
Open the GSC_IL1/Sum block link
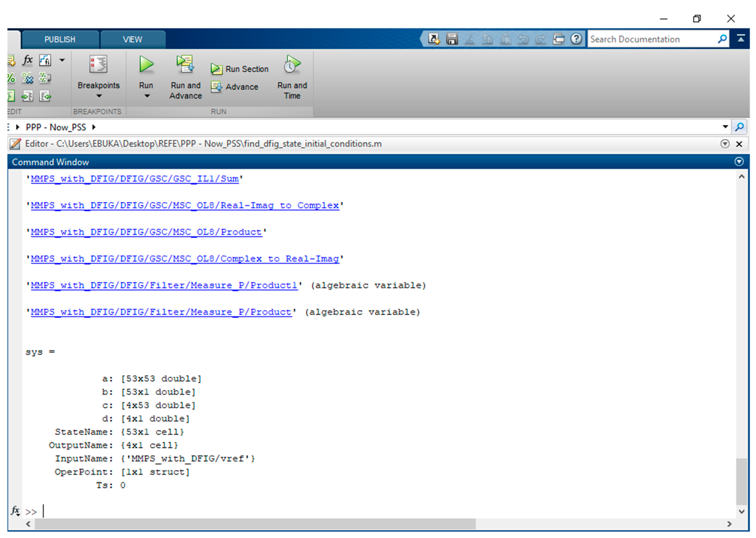pyautogui.click(x=135, y=179)
